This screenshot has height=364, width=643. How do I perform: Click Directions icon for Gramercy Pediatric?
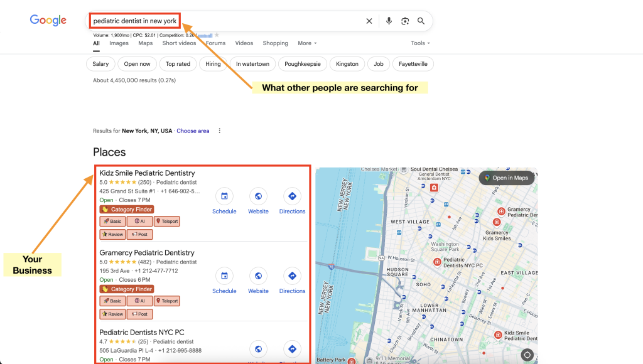(x=293, y=276)
